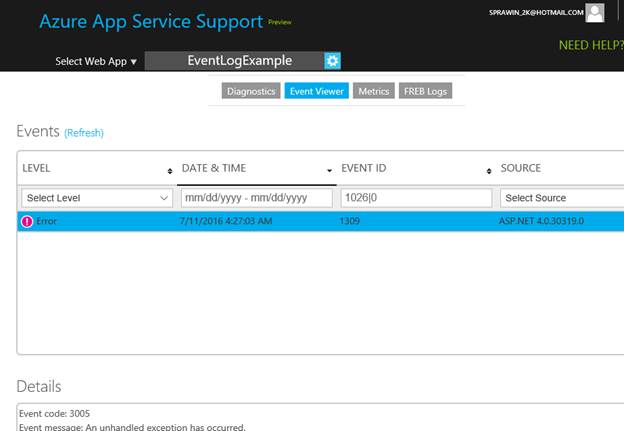The width and height of the screenshot is (624, 431).
Task: Sort by the EVENT ID column arrows
Action: coord(489,171)
